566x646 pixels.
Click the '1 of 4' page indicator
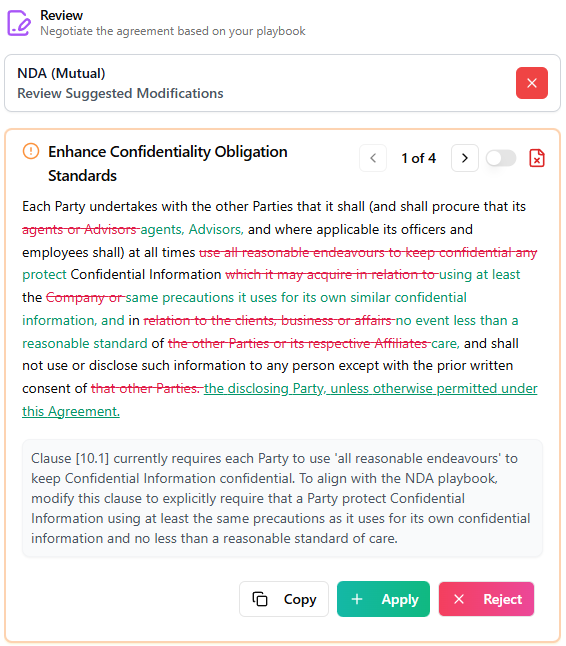[x=419, y=158]
